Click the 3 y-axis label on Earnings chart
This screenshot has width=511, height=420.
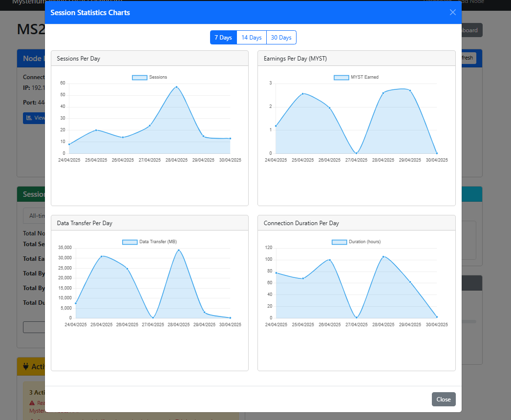pyautogui.click(x=271, y=83)
